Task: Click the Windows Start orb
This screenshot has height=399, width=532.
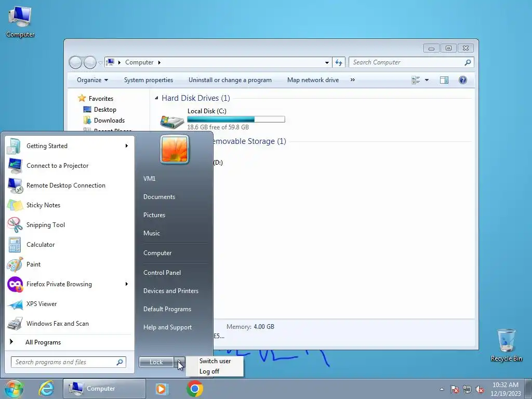Action: pos(14,389)
